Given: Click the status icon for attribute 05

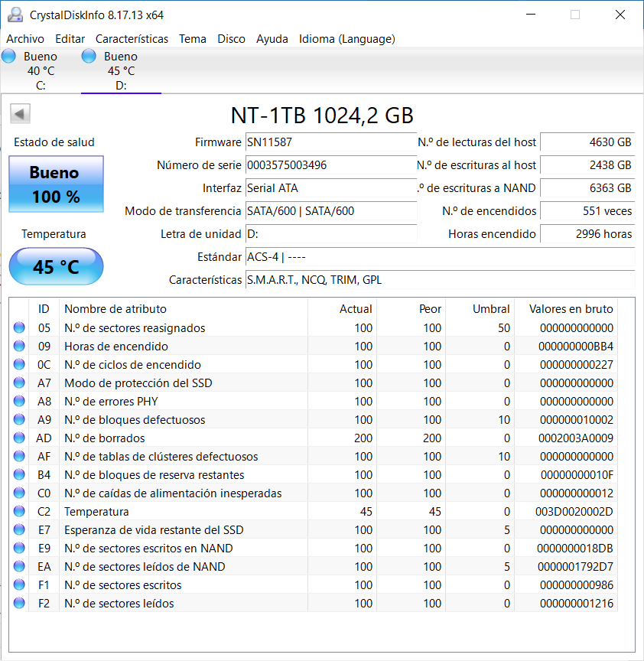Looking at the screenshot, I should [x=19, y=328].
